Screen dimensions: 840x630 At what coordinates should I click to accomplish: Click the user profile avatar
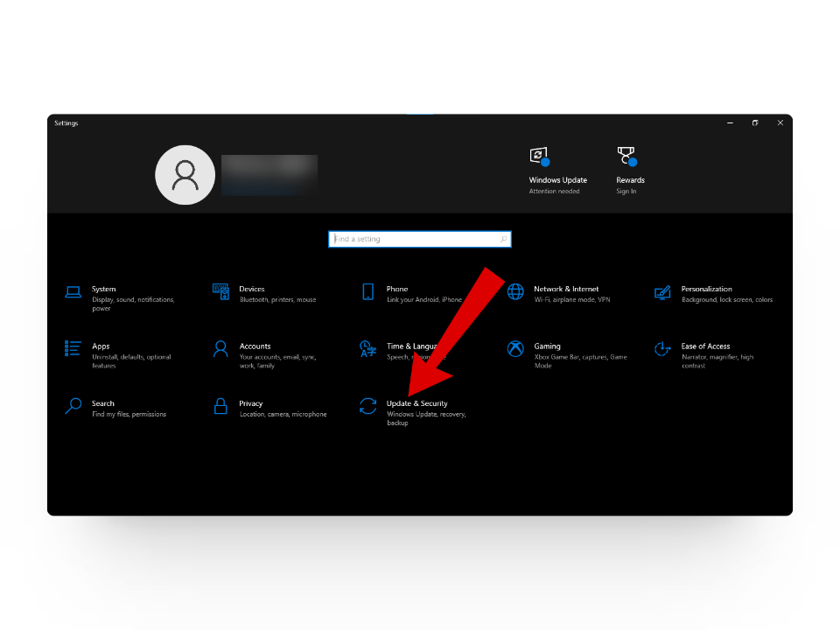tap(185, 175)
